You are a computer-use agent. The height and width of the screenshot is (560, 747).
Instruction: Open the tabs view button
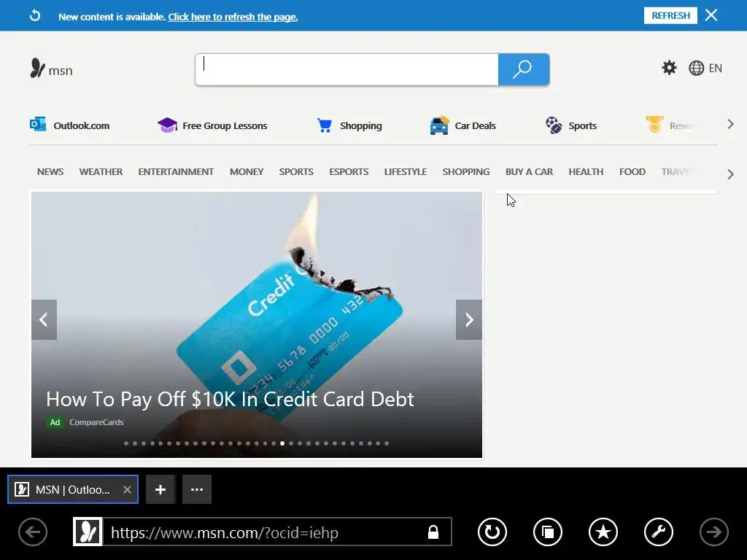547,532
